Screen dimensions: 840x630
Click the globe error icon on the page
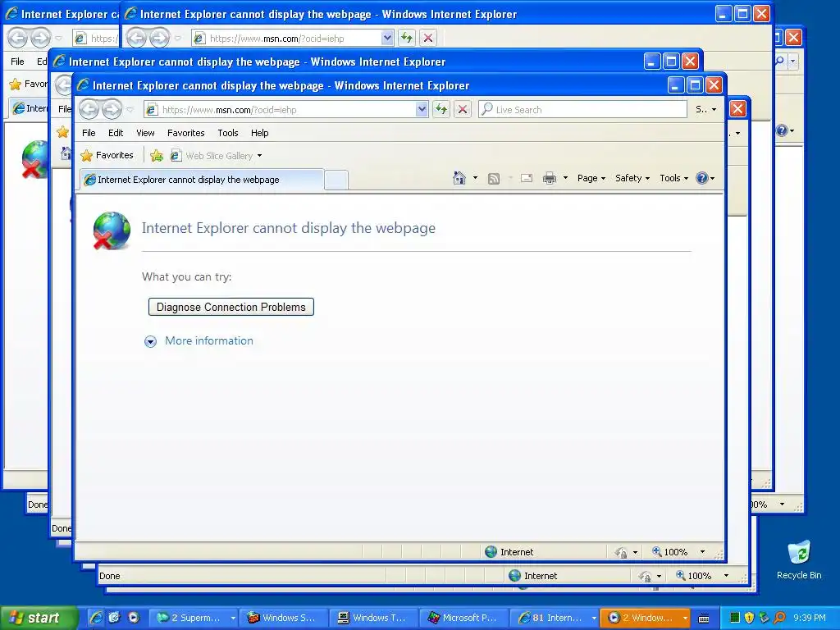pyautogui.click(x=112, y=231)
